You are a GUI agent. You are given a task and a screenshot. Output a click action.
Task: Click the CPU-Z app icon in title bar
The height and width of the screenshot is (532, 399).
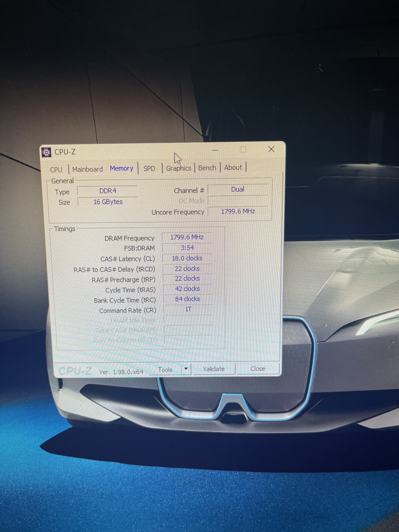pos(46,152)
